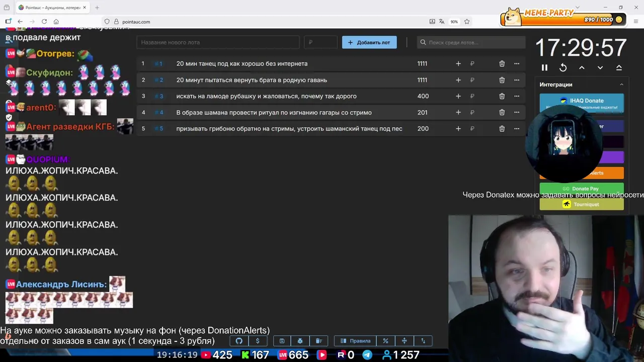644x362 pixels.
Task: Click the compact rows icon in bottom toolbar
Action: pyautogui.click(x=404, y=341)
